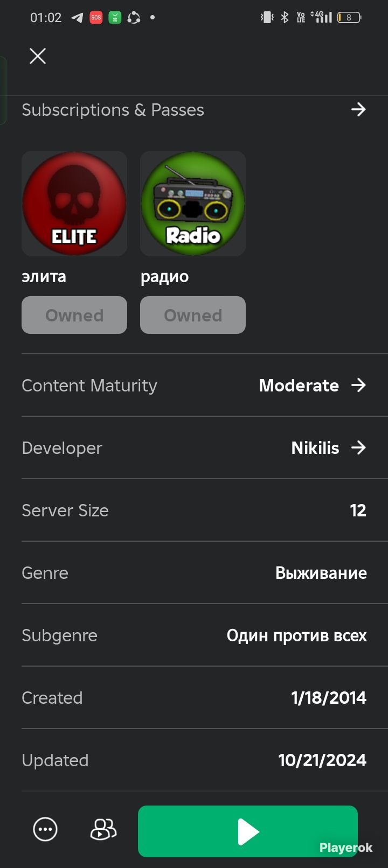Tap Owned button under радио
Viewport: 388px width, 868px height.
tap(193, 315)
